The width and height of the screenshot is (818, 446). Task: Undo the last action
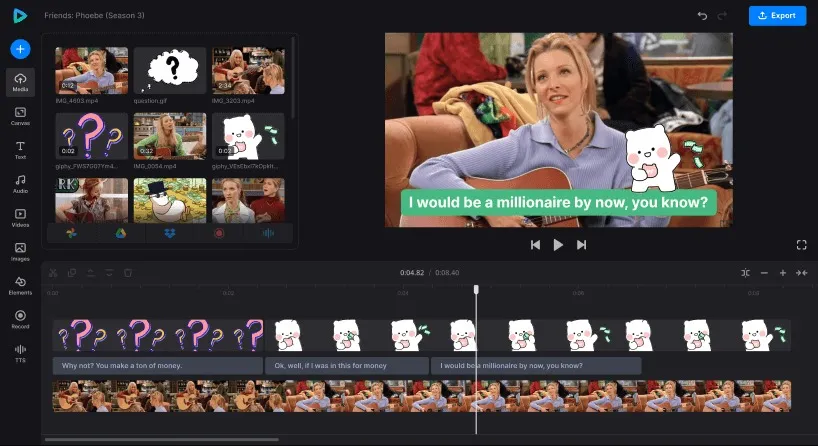702,16
